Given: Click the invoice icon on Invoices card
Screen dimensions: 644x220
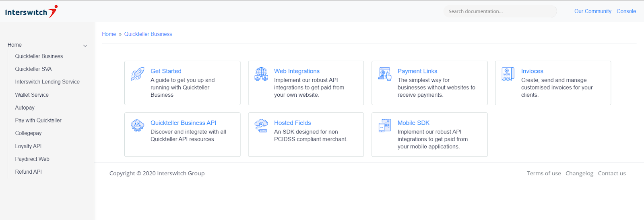Looking at the screenshot, I should click(x=508, y=74).
